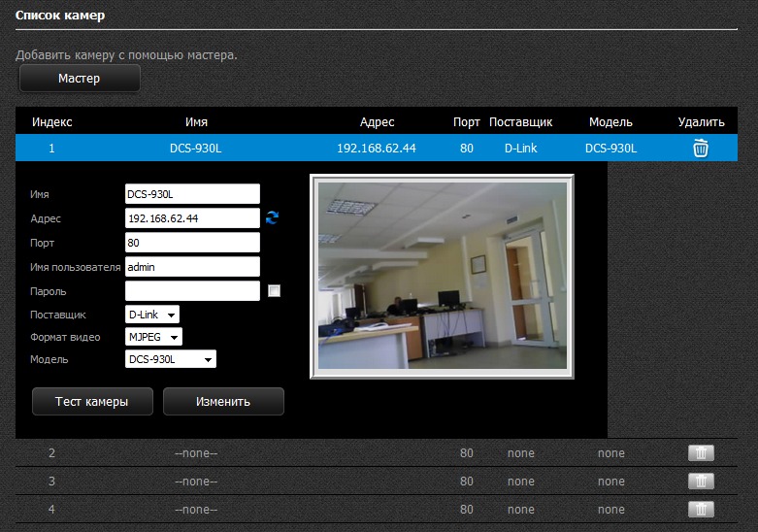Click the camera preview thumbnail

[442, 276]
